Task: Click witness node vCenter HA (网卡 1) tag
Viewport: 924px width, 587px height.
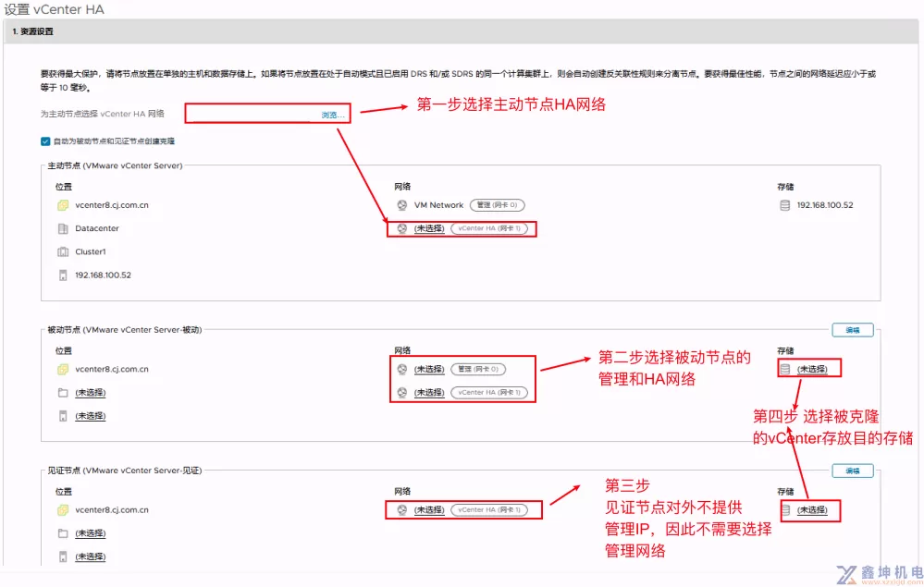Action: click(x=489, y=510)
